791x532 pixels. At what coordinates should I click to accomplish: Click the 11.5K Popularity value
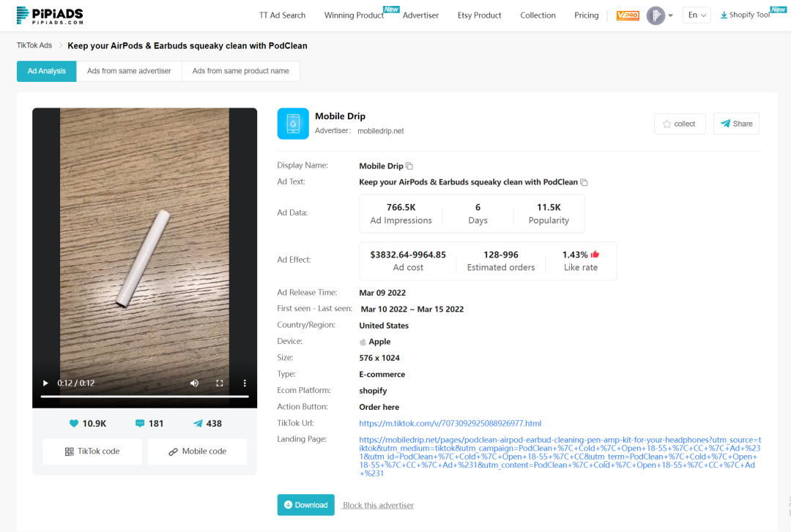click(549, 207)
